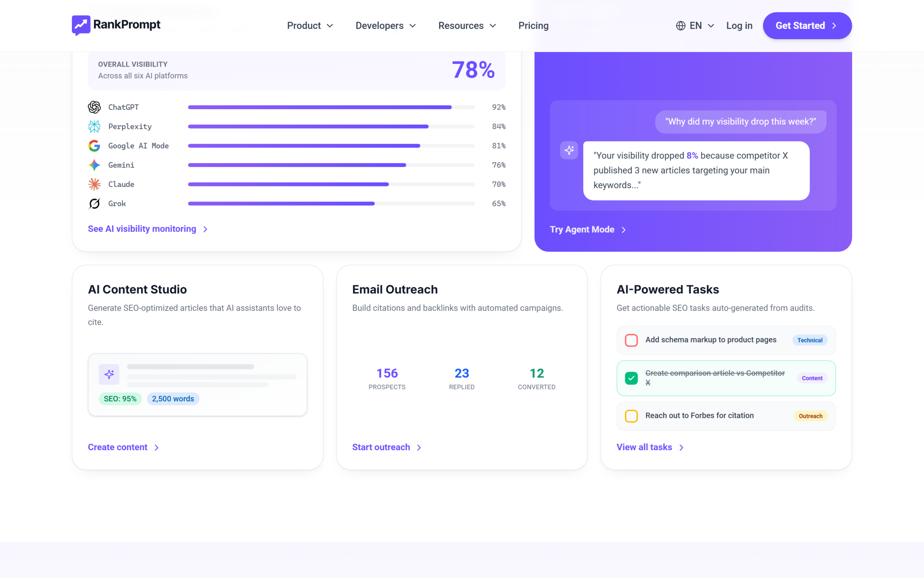Click the sparkle agent icon beside chat reply
The image size is (924, 578).
[569, 150]
